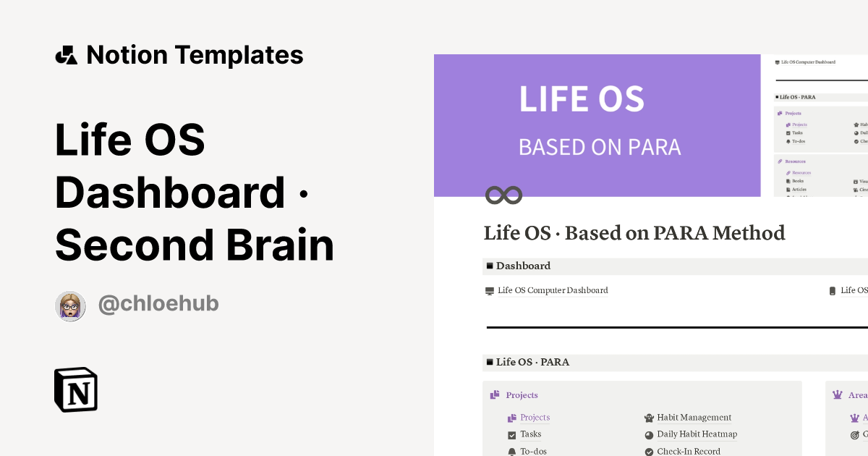Toggle the checkbox icon next to Tasks

tap(511, 434)
